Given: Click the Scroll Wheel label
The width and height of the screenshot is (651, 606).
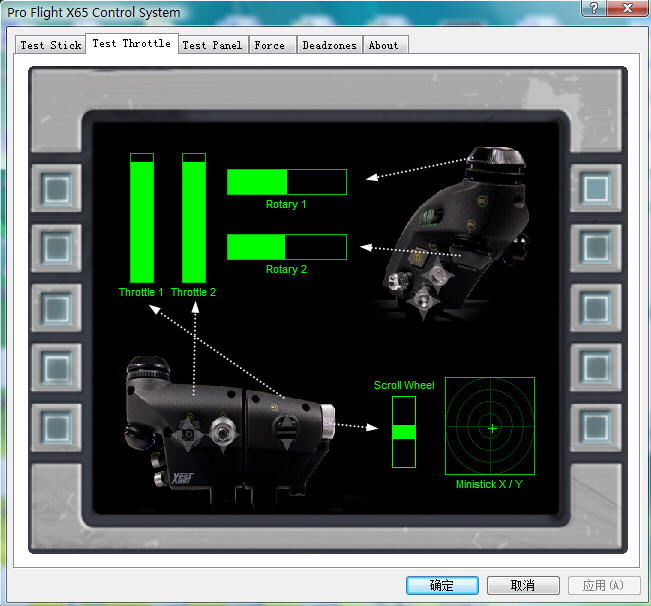Looking at the screenshot, I should (404, 385).
